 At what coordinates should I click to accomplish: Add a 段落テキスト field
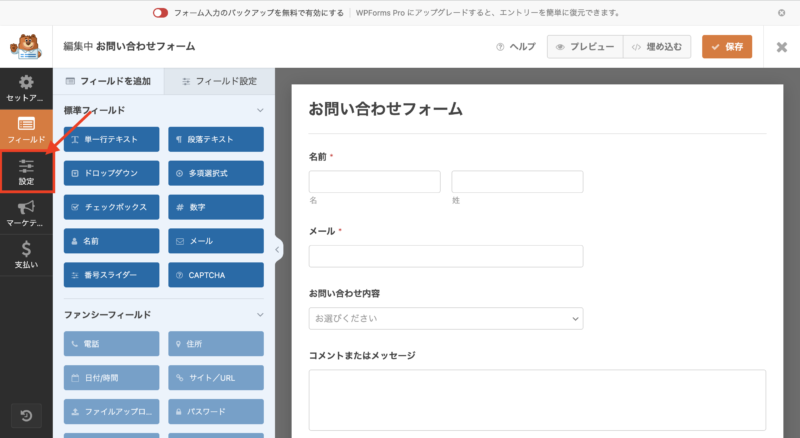[216, 139]
